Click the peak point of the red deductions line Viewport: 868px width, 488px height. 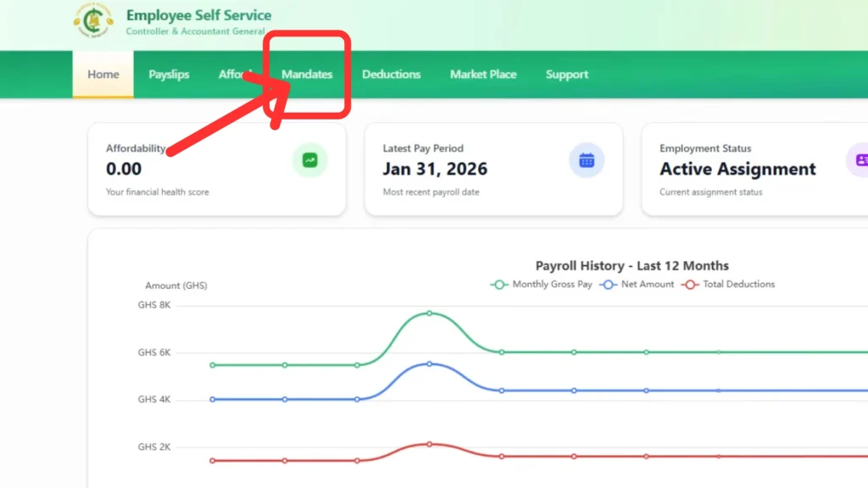pos(430,444)
